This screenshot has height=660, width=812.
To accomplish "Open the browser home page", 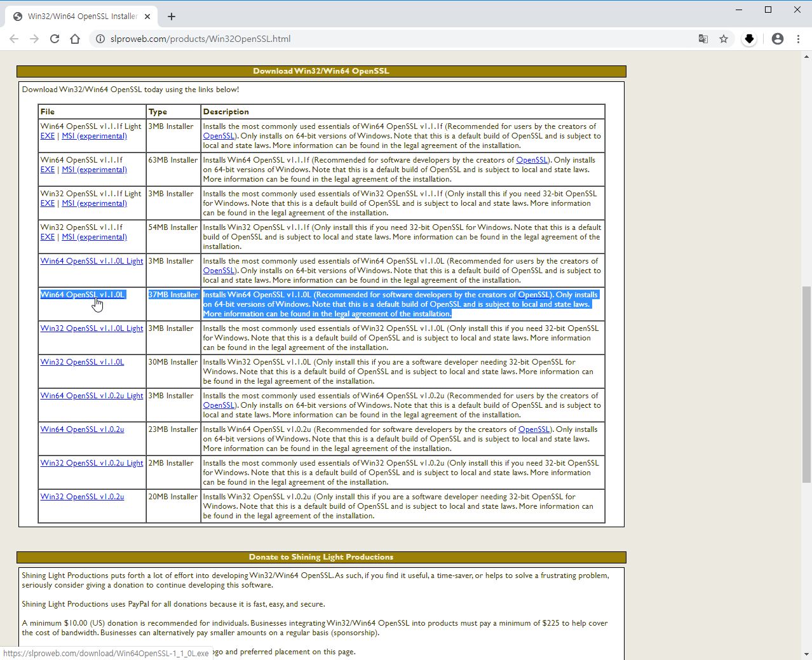I will point(75,39).
